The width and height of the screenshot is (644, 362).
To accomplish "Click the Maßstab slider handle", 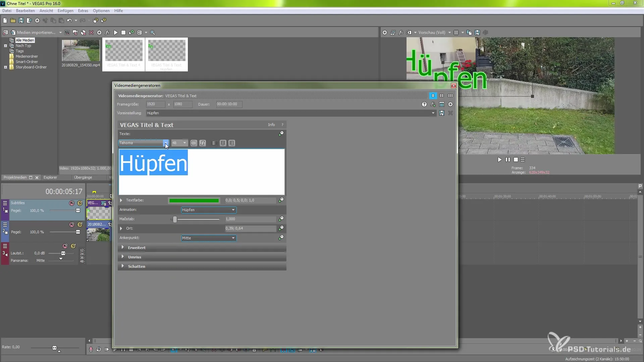I will pyautogui.click(x=175, y=219).
